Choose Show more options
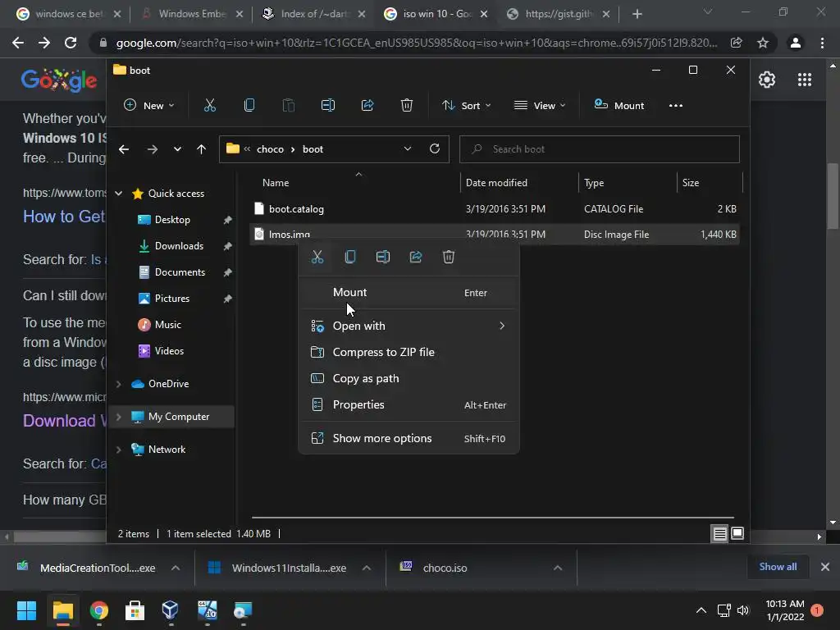 (409, 438)
